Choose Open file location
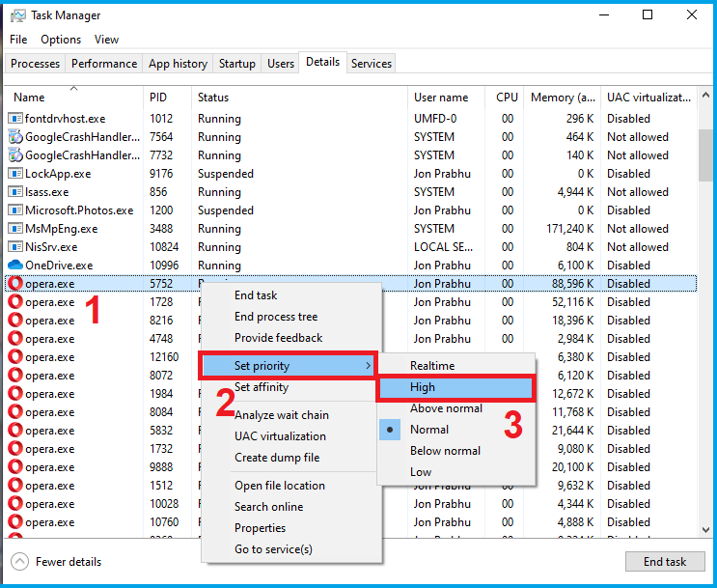Image resolution: width=717 pixels, height=588 pixels. coord(291,486)
